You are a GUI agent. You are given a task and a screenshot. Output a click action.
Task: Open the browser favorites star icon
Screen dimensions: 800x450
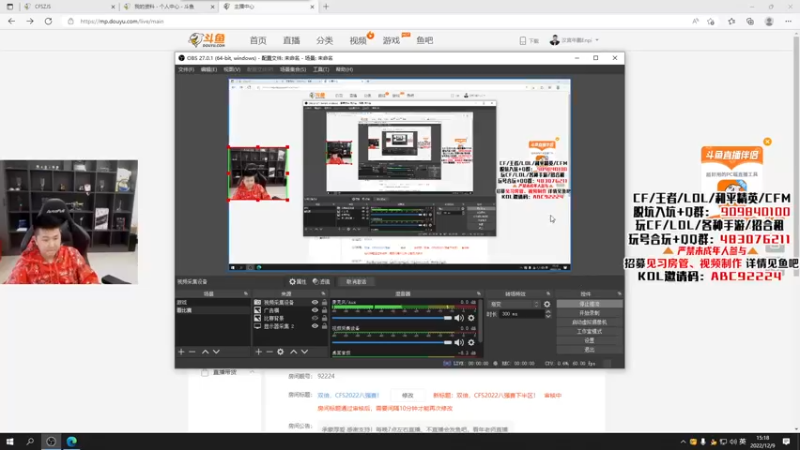[732, 21]
